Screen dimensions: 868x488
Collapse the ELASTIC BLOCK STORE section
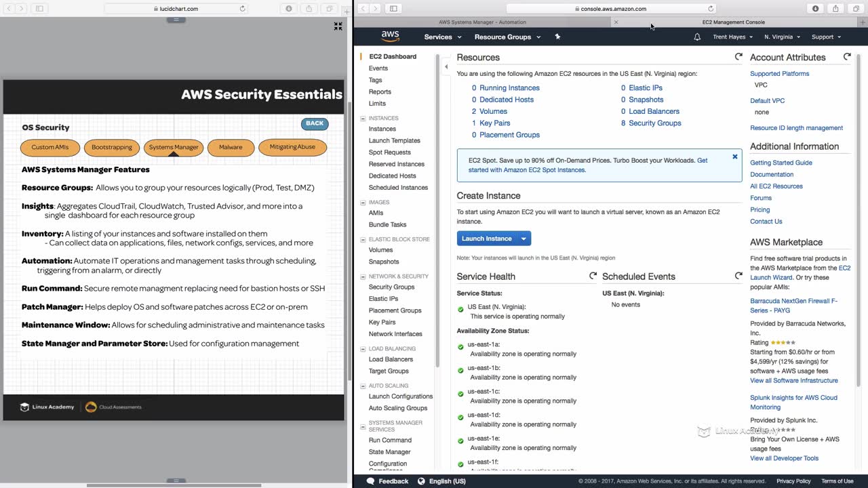[363, 239]
